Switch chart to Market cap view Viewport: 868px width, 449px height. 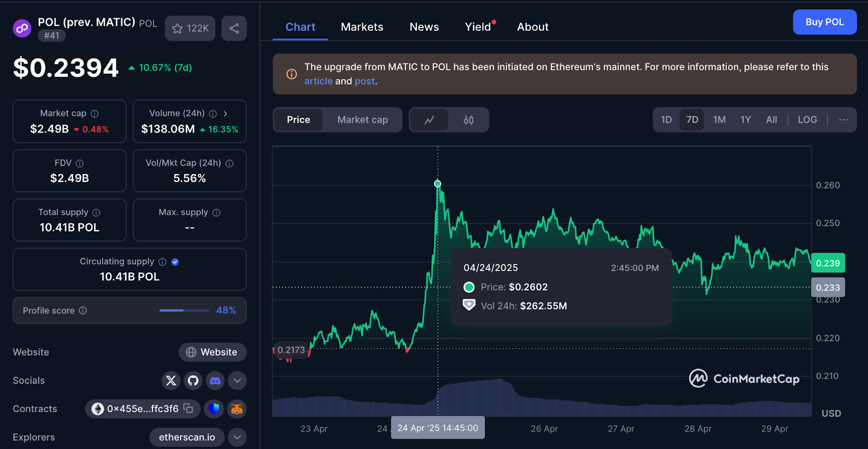(x=362, y=120)
